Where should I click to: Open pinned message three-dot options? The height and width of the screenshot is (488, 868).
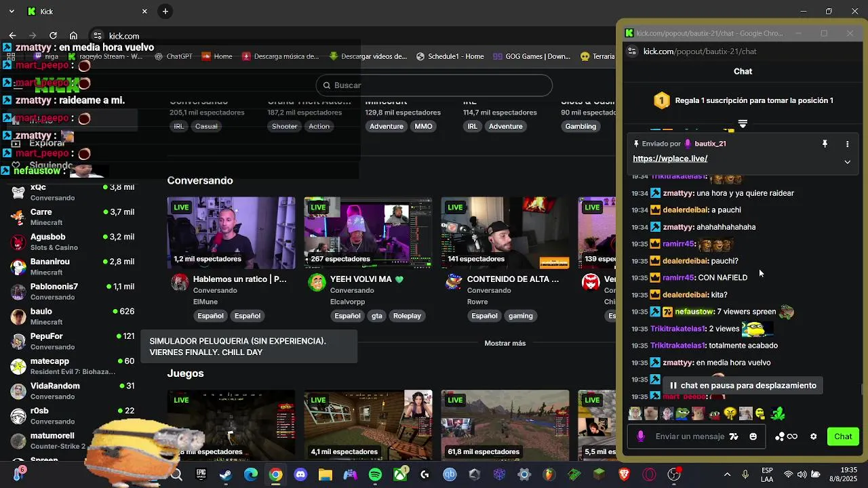[x=847, y=144]
